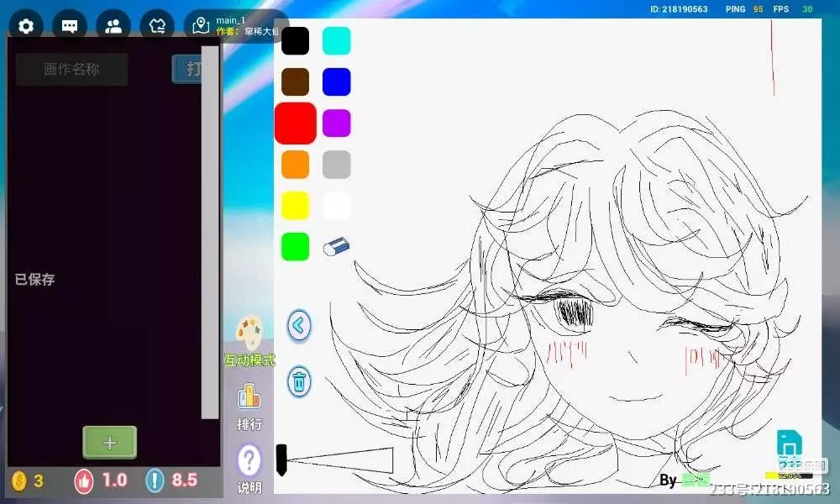Select the black color swatch
Image resolution: width=840 pixels, height=504 pixels.
coord(295,40)
